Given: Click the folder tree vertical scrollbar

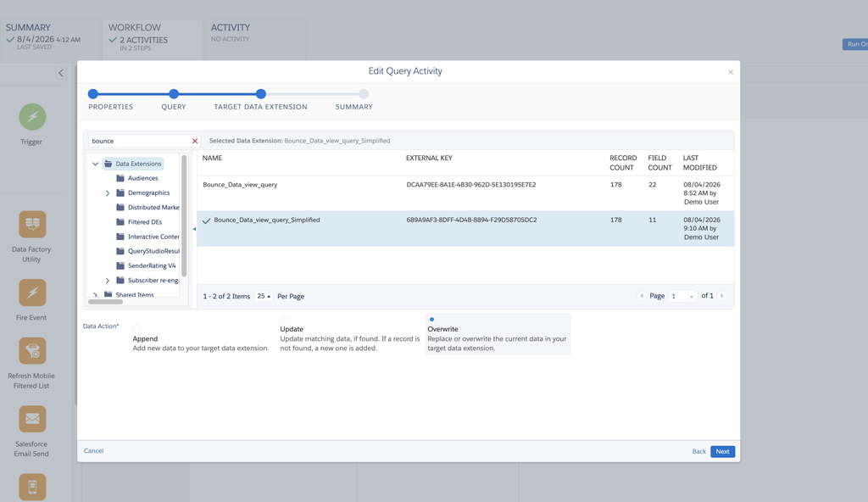Looking at the screenshot, I should coord(184,216).
